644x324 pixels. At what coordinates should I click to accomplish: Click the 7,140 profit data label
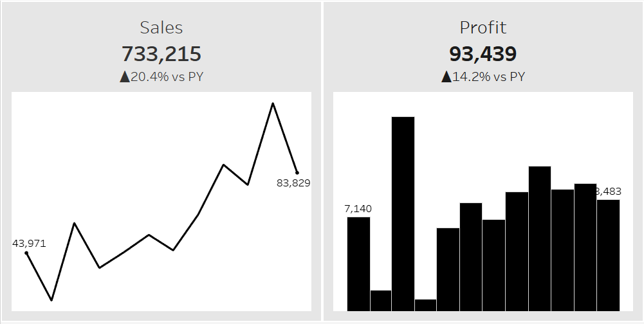pos(358,209)
